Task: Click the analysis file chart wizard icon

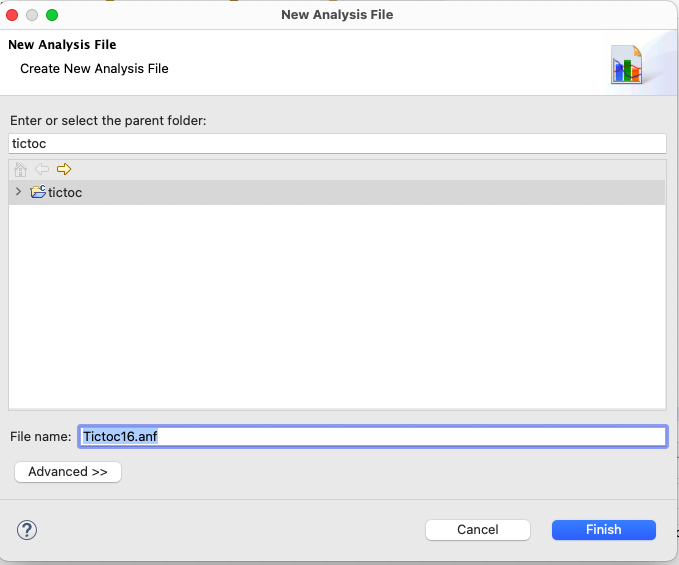Action: (627, 65)
